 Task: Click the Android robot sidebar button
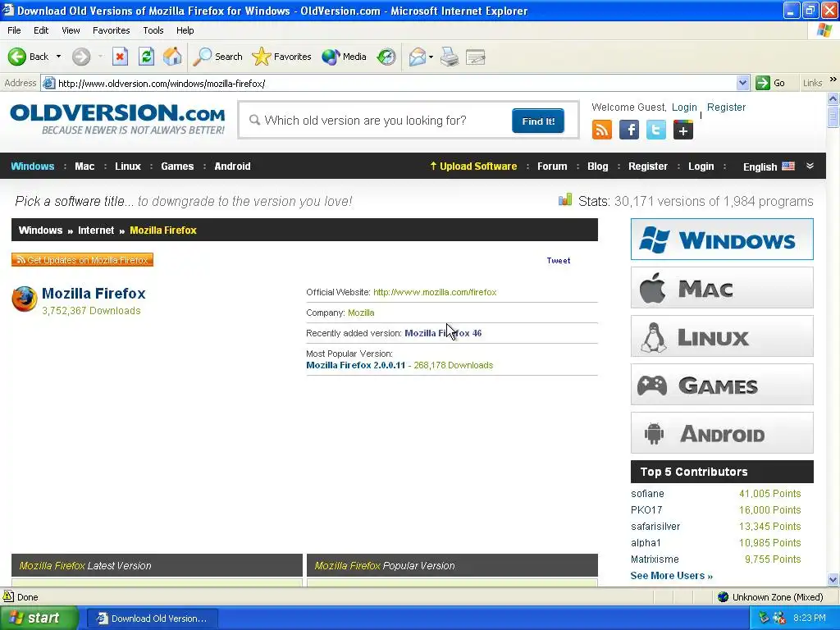click(722, 433)
